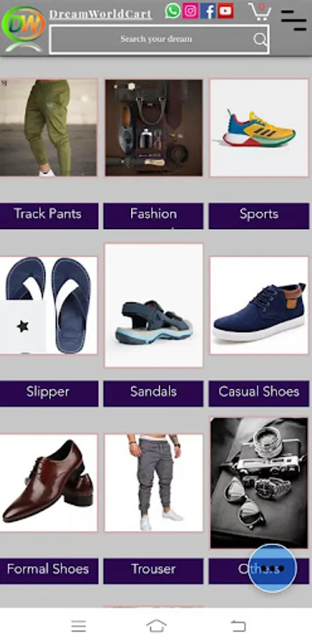Viewport: 312px width, 644px height.
Task: Click the search magnifier icon
Action: pos(260,39)
